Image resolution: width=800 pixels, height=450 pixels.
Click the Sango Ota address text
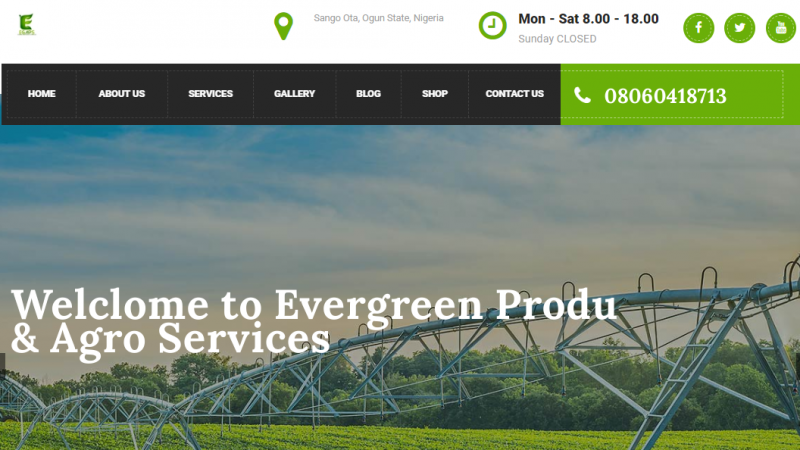pos(379,18)
